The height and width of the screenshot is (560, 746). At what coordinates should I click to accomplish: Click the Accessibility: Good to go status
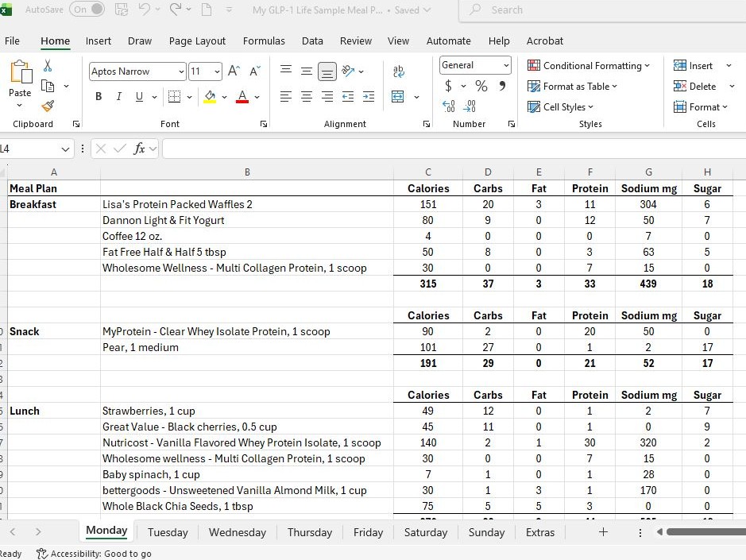click(94, 554)
